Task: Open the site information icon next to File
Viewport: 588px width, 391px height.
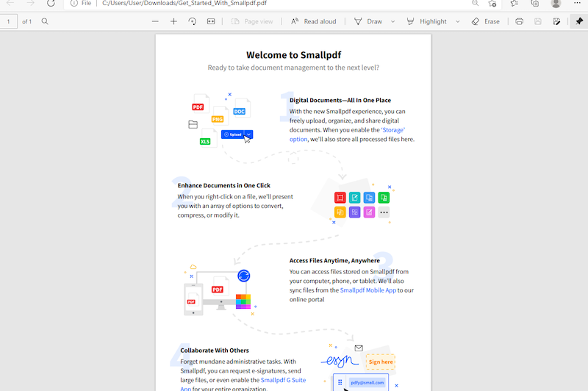Action: tap(74, 4)
